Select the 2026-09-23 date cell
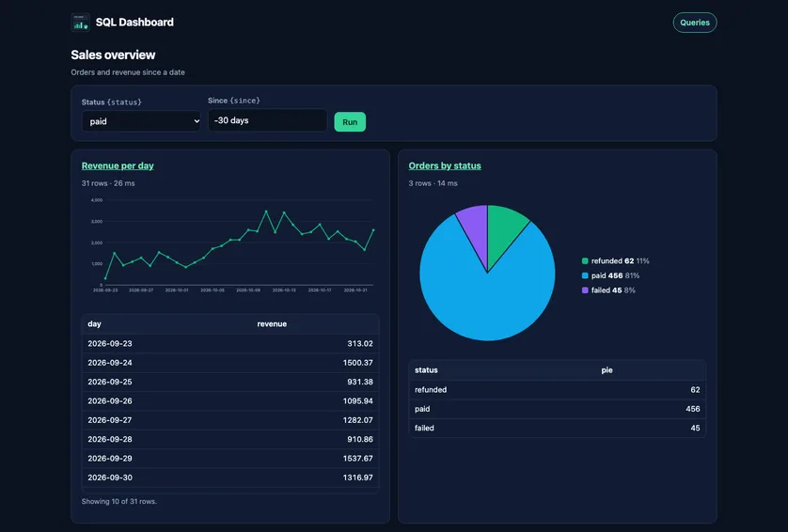The image size is (788, 532). [110, 344]
